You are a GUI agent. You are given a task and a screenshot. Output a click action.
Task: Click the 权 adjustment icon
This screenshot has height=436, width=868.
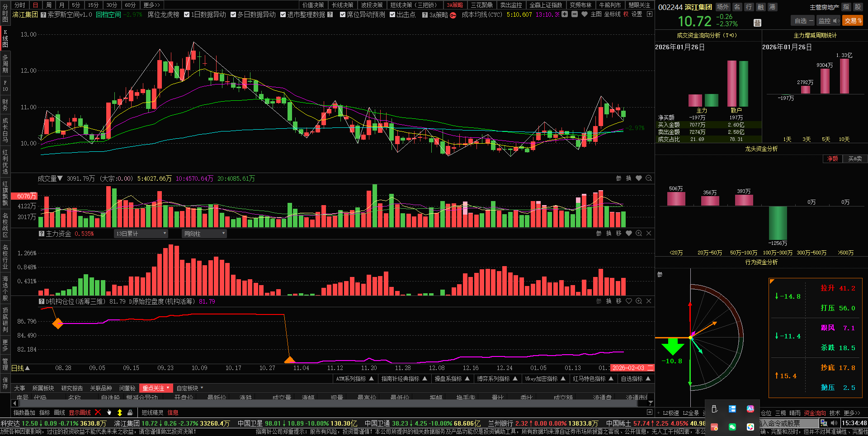pos(626,14)
